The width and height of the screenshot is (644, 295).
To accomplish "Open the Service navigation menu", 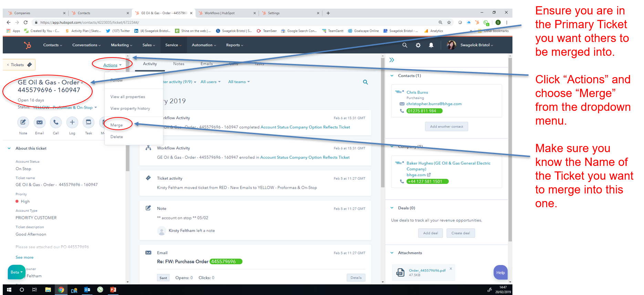I will pyautogui.click(x=173, y=45).
